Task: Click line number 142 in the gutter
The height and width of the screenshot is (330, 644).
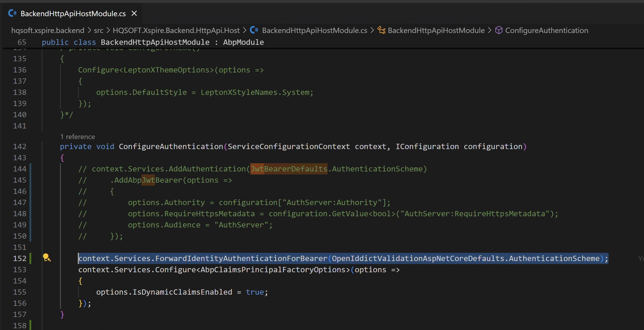Action: (x=20, y=146)
